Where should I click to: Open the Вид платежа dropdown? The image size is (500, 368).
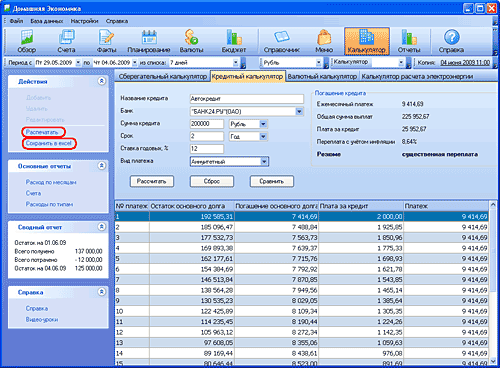pyautogui.click(x=264, y=162)
